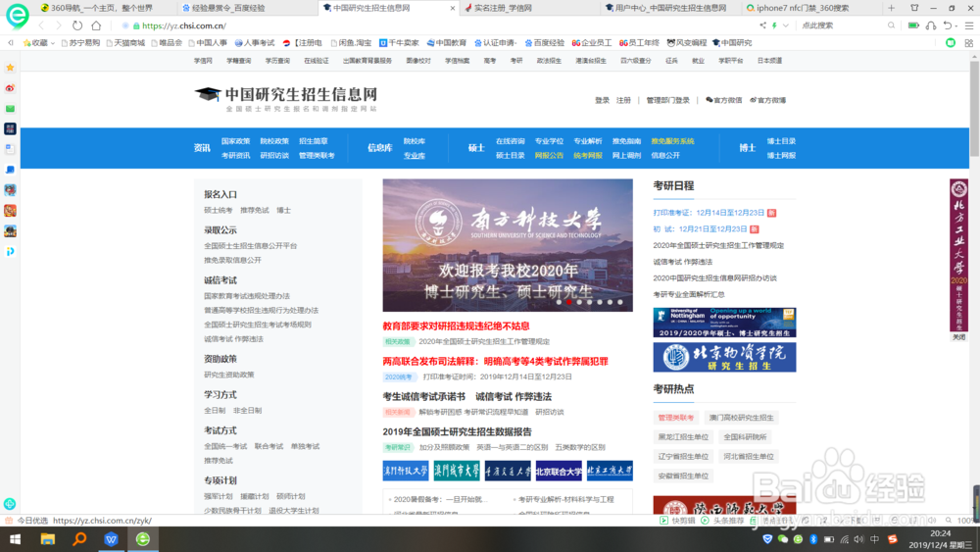Click the share icon in address bar
The height and width of the screenshot is (552, 980).
(762, 25)
